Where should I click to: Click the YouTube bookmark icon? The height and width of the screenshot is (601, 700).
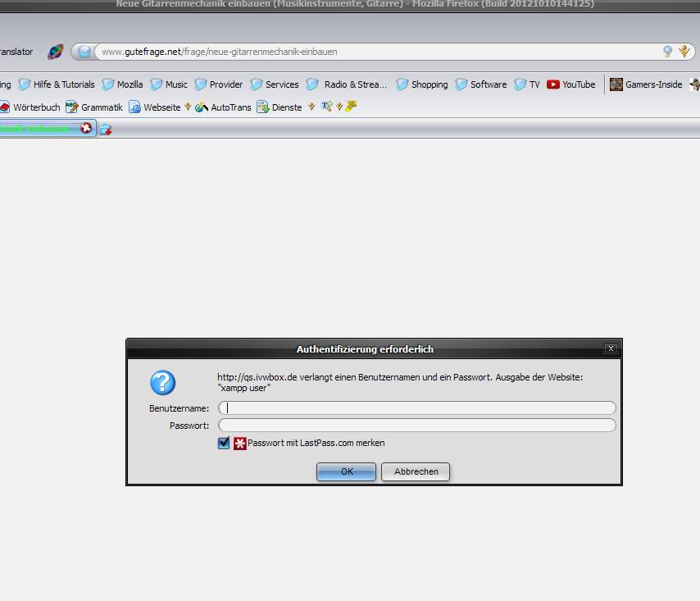tap(552, 84)
